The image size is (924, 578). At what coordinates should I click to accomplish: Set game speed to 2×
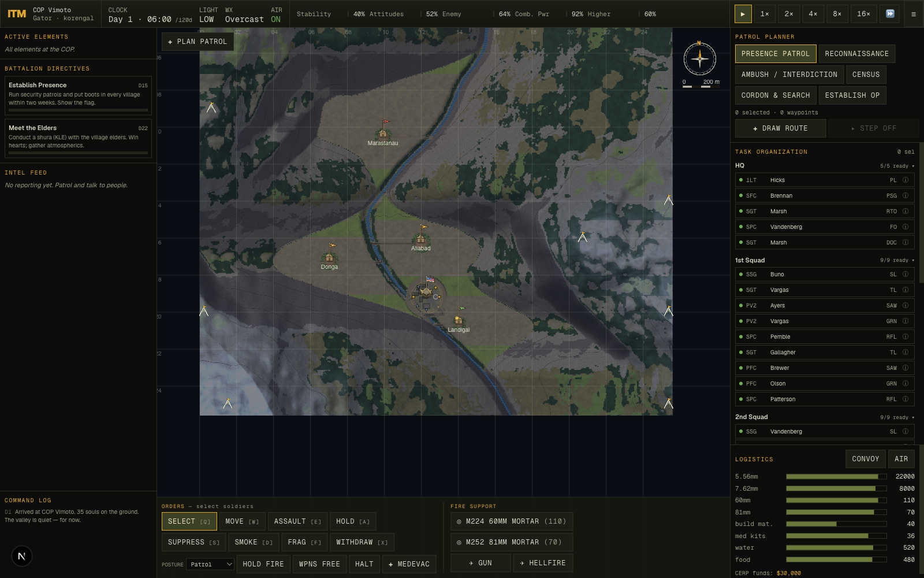tap(789, 14)
